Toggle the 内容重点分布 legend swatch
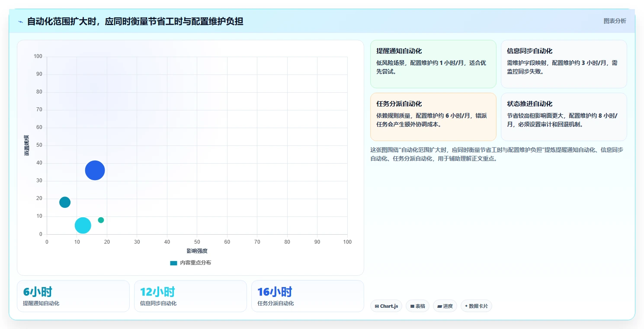 pyautogui.click(x=173, y=263)
